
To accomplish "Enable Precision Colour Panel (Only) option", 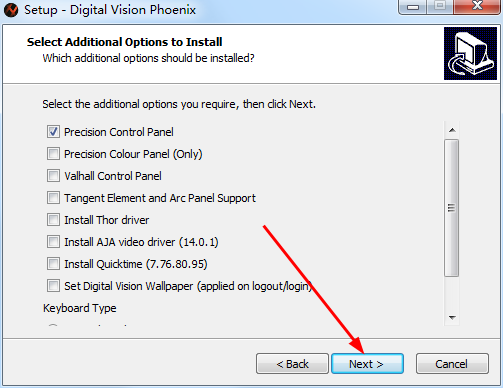I will coord(53,154).
